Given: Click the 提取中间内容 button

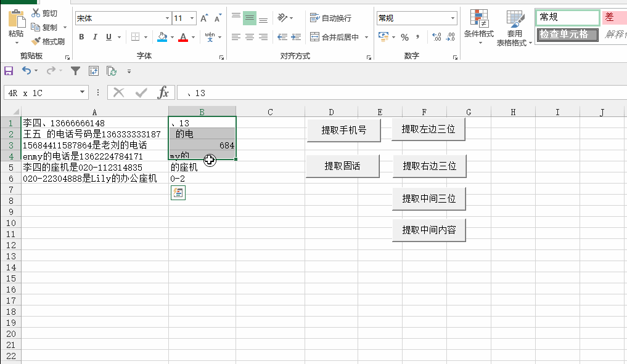Looking at the screenshot, I should pyautogui.click(x=429, y=230).
